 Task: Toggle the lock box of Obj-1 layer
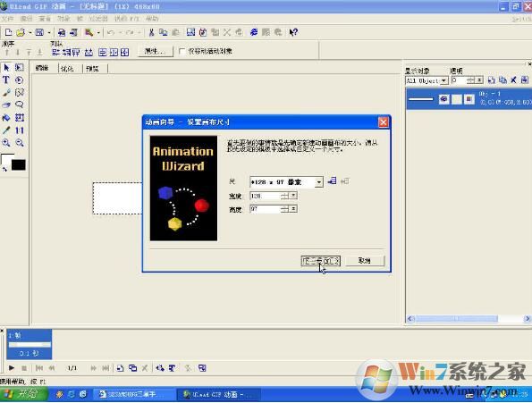coord(457,99)
